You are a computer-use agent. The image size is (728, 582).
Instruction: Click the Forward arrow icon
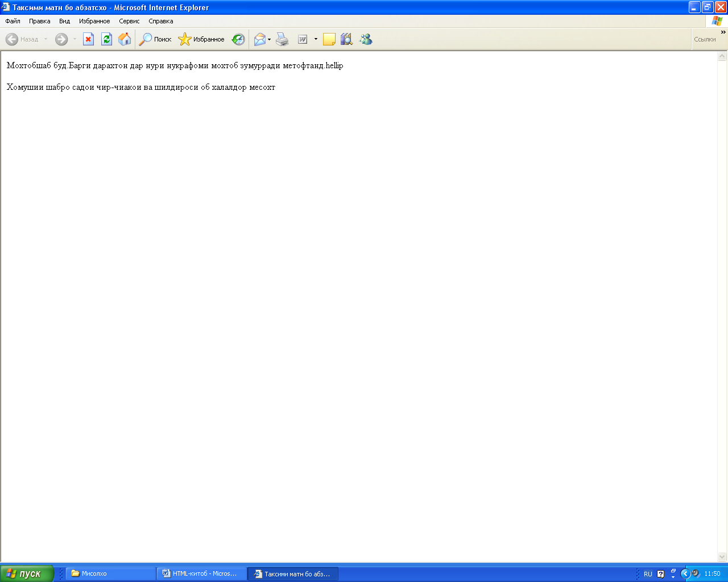click(x=61, y=39)
